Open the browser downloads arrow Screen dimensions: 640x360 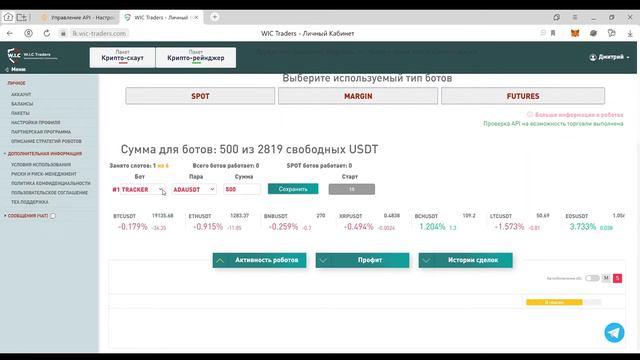point(630,34)
